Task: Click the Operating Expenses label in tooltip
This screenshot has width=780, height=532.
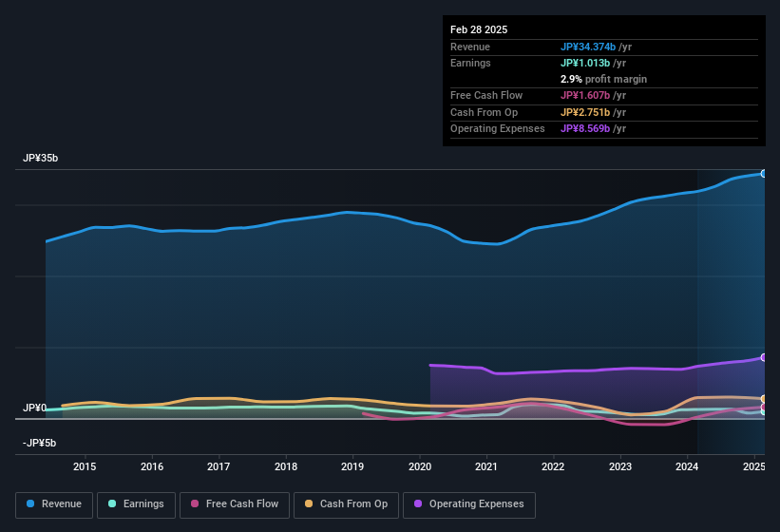Action: point(498,128)
